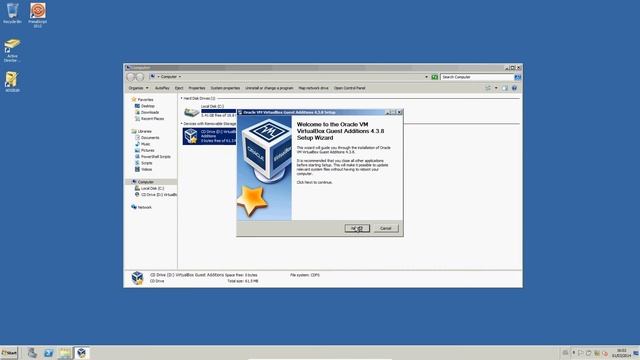The image size is (640, 360).
Task: Select Pictures library
Action: click(144, 151)
